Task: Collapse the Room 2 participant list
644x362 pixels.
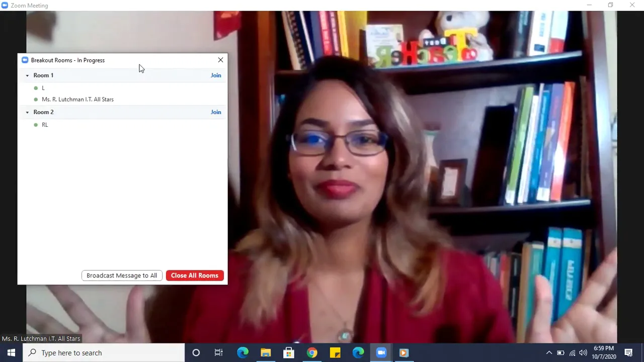Action: 27,112
